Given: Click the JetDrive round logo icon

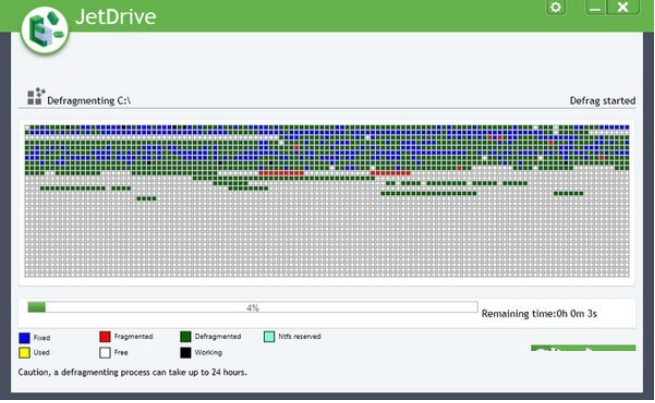Looking at the screenshot, I should click(x=45, y=30).
